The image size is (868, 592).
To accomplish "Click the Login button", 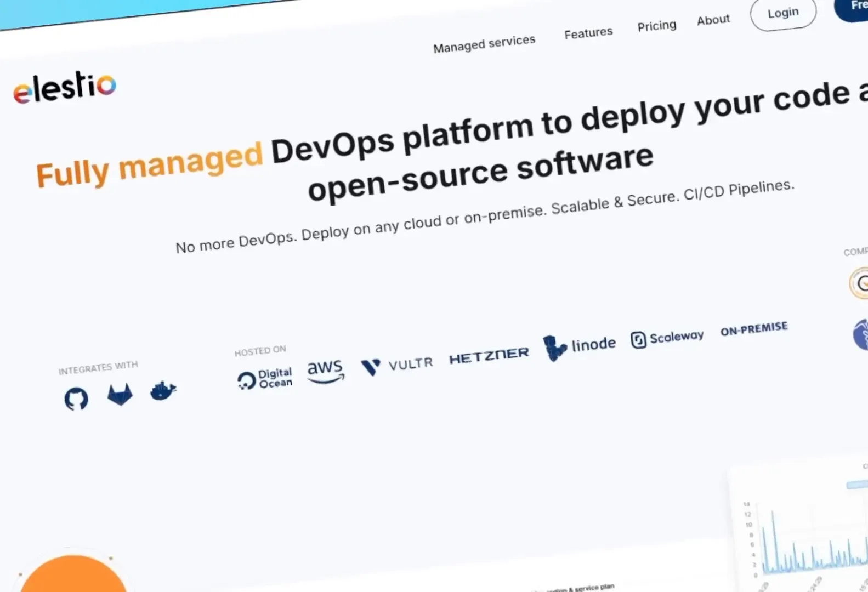I will point(783,13).
